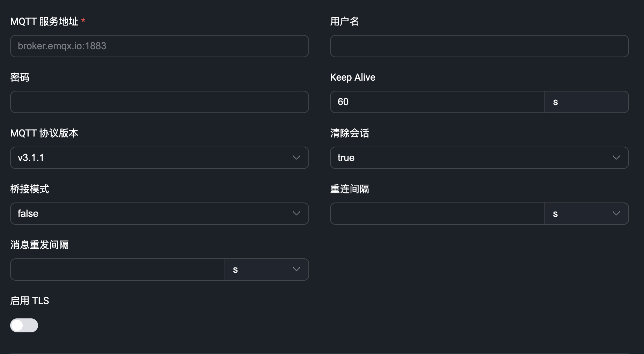Screen dimensions: 644x354
Task: Click the red asterisk beside MQTT 服务地址
Action: point(83,21)
